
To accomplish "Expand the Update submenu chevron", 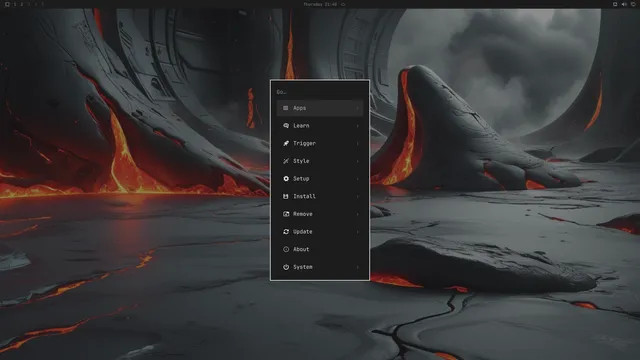I will tap(358, 231).
